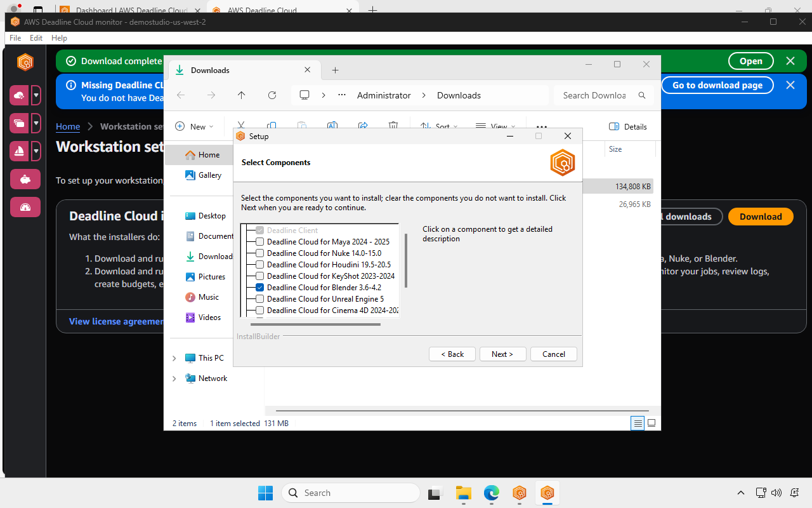Cut the selected file in File Explorer
The height and width of the screenshot is (508, 812).
[x=241, y=125]
